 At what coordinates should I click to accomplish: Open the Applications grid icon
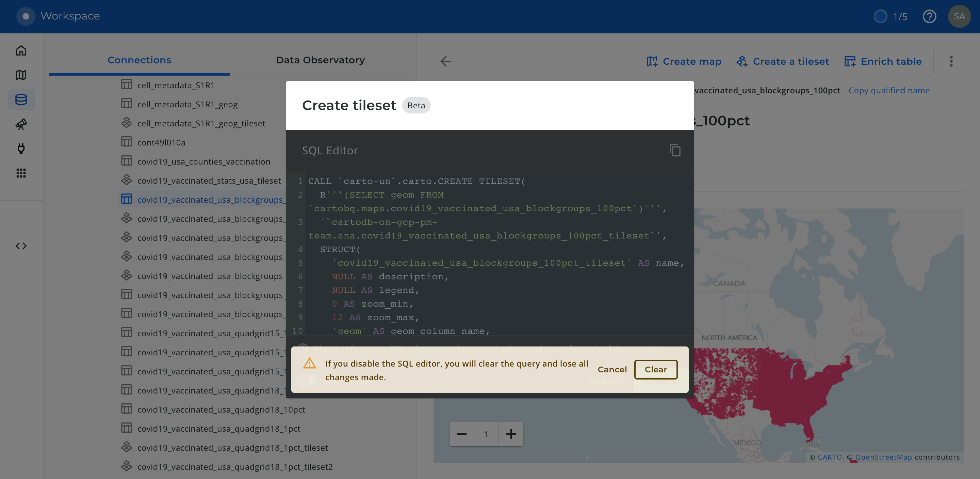[x=21, y=173]
